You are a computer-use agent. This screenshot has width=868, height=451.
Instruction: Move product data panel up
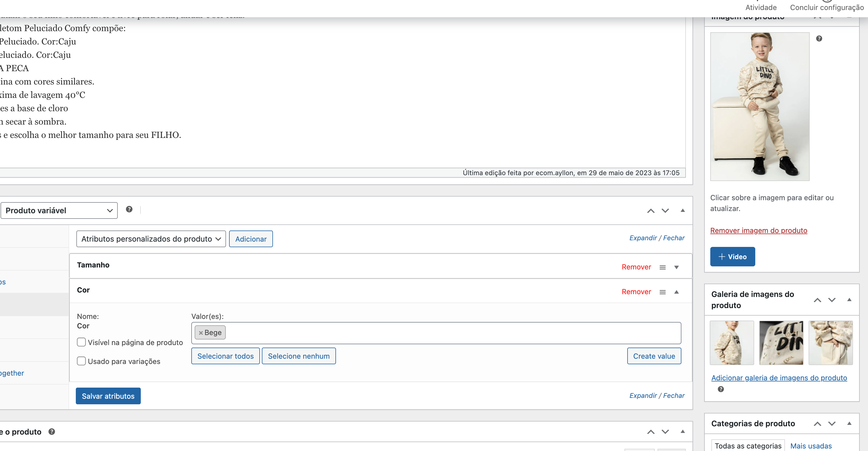[651, 211]
